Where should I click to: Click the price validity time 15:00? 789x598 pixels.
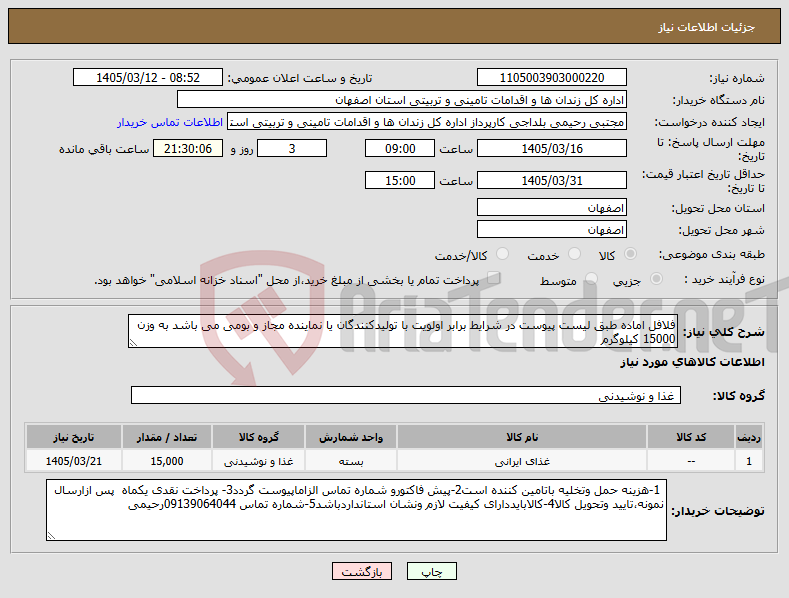click(x=400, y=180)
